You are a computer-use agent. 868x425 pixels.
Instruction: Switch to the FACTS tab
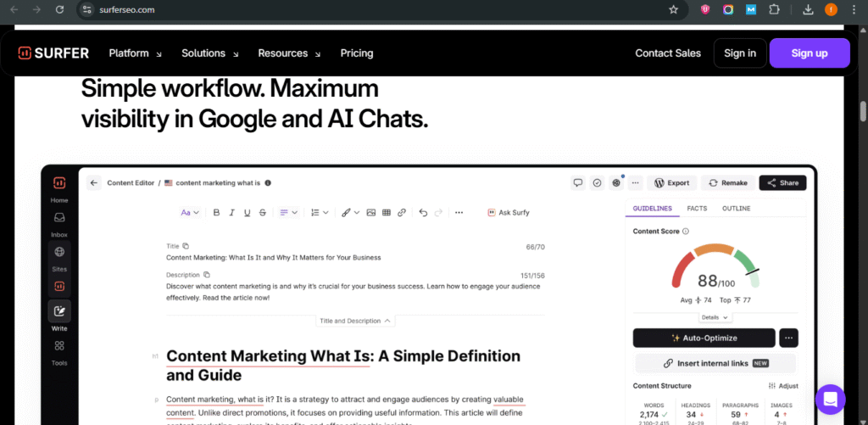click(697, 209)
